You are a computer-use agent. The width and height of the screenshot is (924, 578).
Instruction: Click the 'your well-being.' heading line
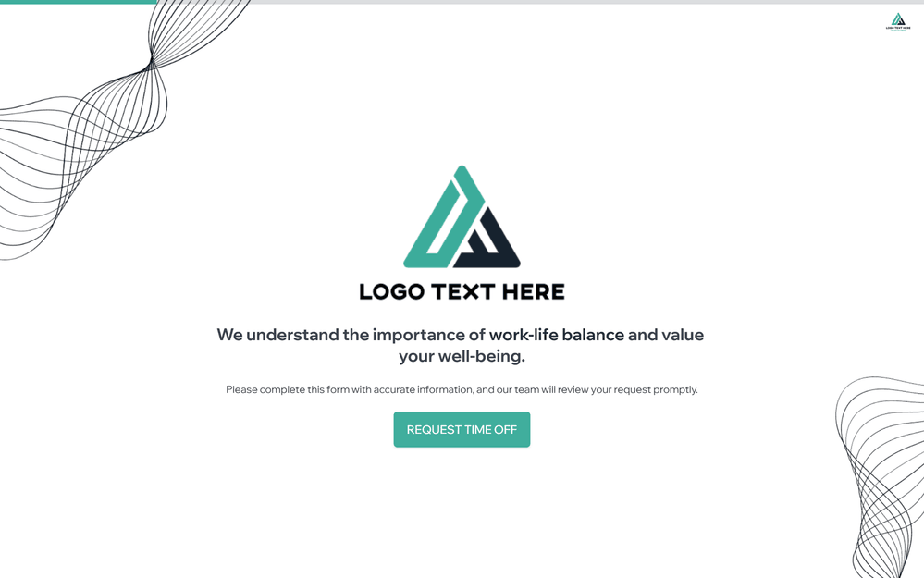[x=462, y=356]
